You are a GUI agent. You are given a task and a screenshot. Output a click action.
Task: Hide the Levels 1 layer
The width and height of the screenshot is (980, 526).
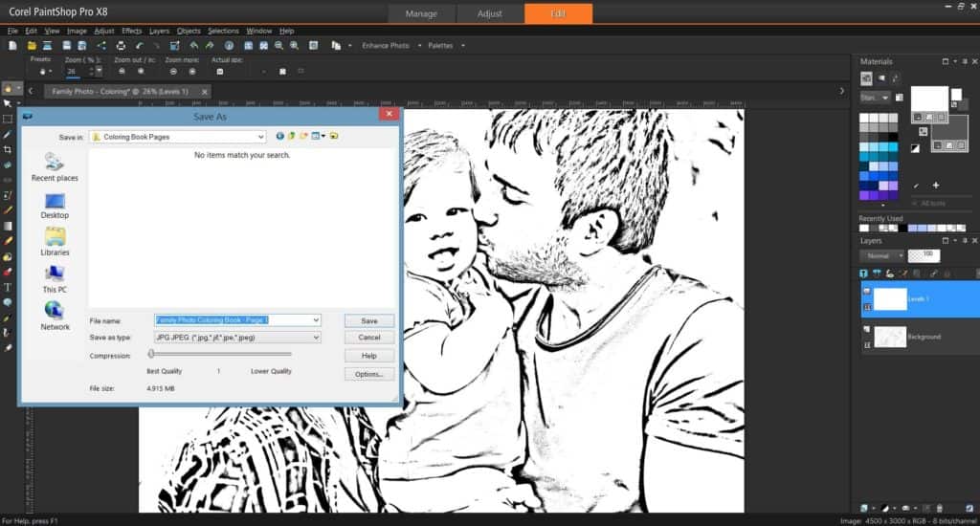[867, 291]
